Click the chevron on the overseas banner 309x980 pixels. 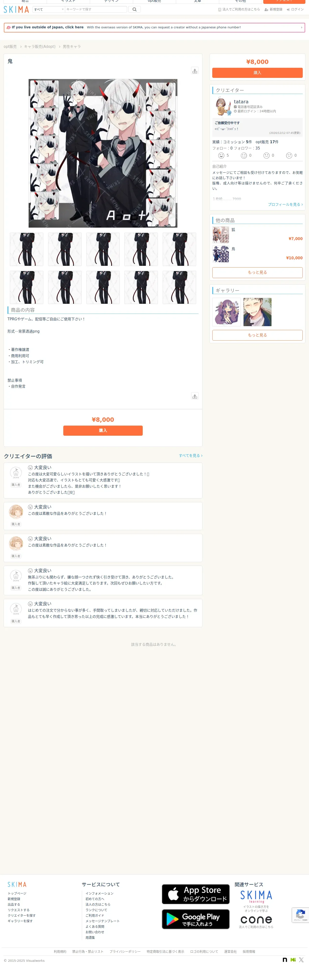pos(301,27)
